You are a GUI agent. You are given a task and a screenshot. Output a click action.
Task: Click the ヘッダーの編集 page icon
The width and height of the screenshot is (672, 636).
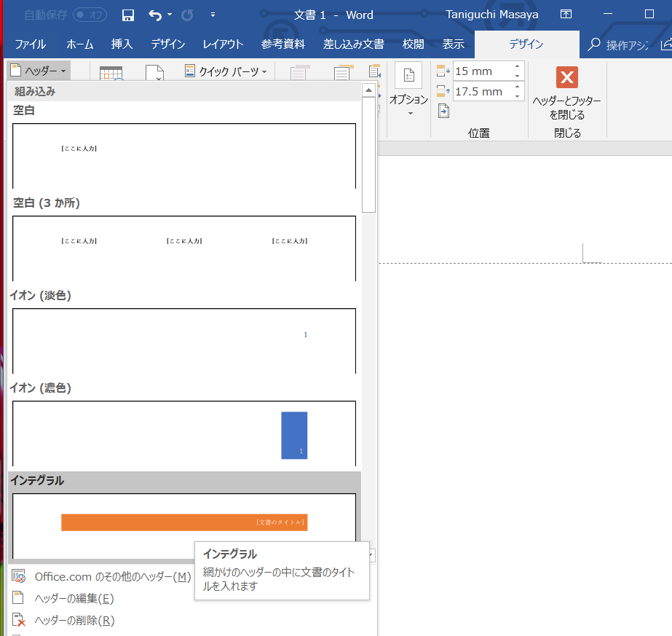(x=18, y=598)
